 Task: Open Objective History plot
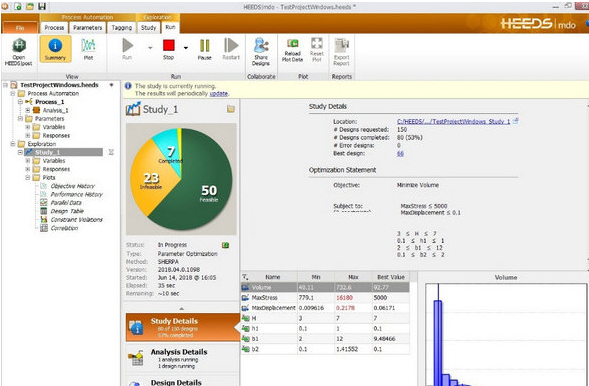coord(72,186)
